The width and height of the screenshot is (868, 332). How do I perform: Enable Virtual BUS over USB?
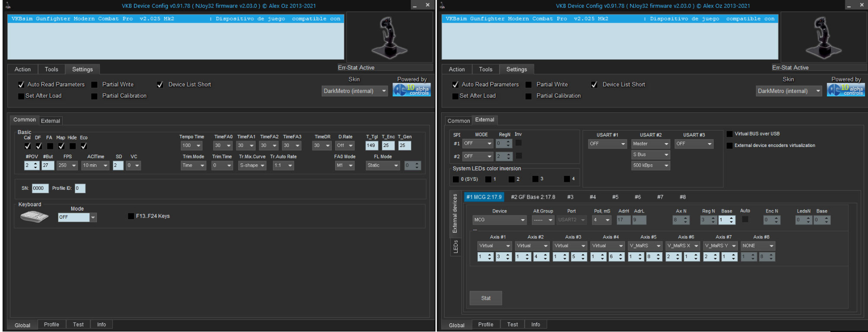click(730, 134)
